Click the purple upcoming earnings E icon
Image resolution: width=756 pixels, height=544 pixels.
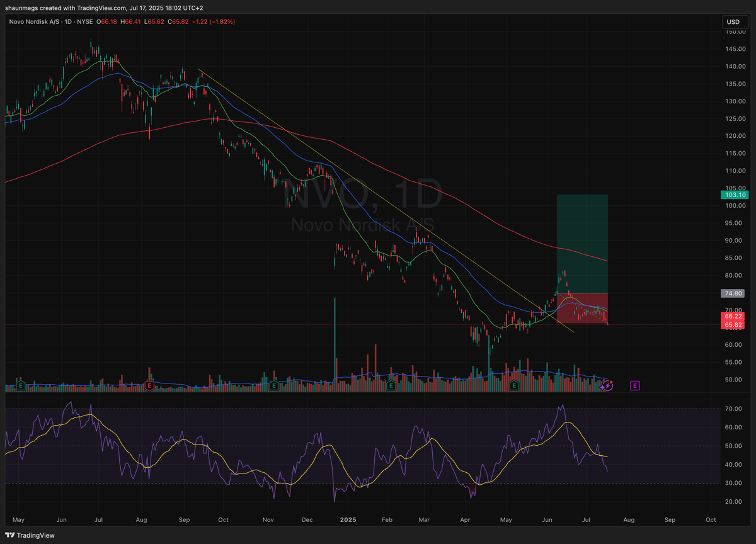pos(634,385)
